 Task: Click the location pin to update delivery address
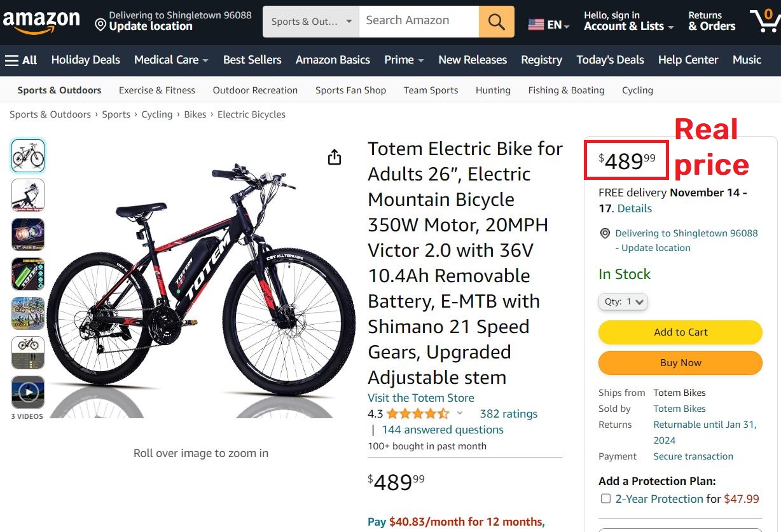[x=100, y=25]
